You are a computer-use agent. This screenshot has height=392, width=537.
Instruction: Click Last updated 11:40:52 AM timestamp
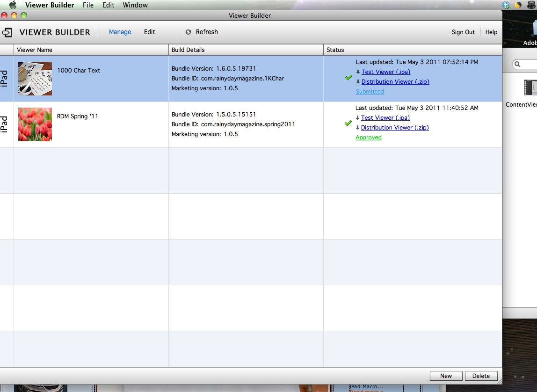417,108
